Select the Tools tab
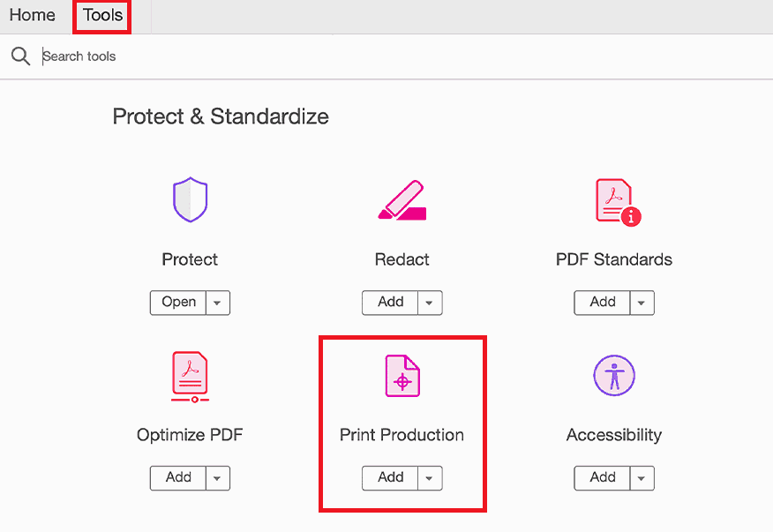773x532 pixels. point(101,15)
